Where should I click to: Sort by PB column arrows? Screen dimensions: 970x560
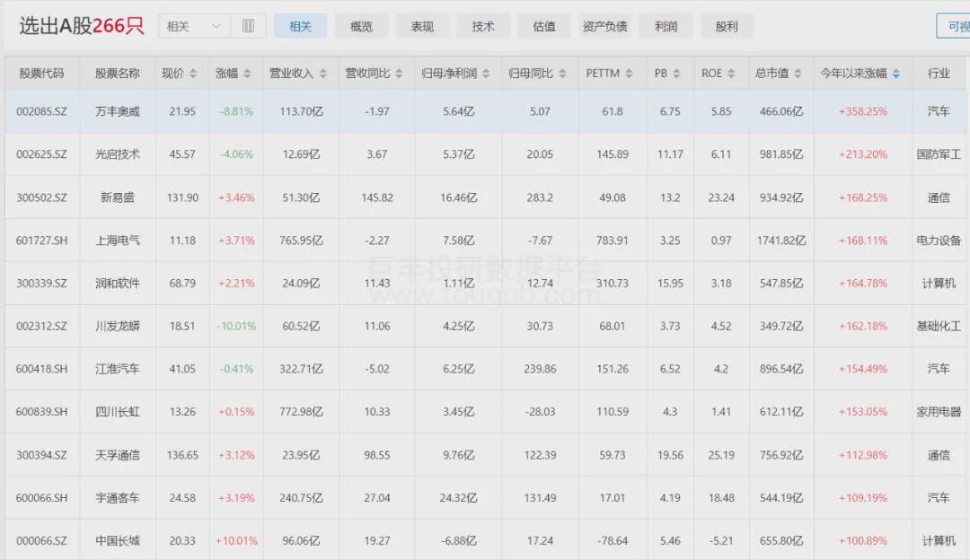(676, 74)
